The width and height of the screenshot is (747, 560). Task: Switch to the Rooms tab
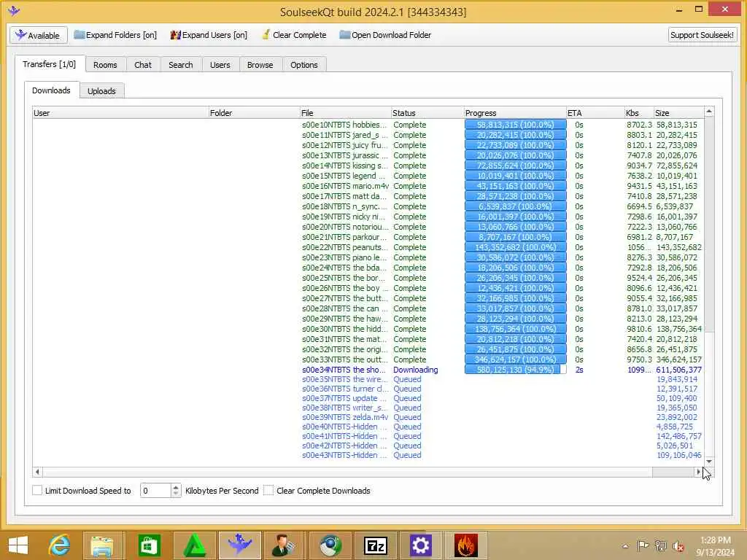click(x=105, y=65)
